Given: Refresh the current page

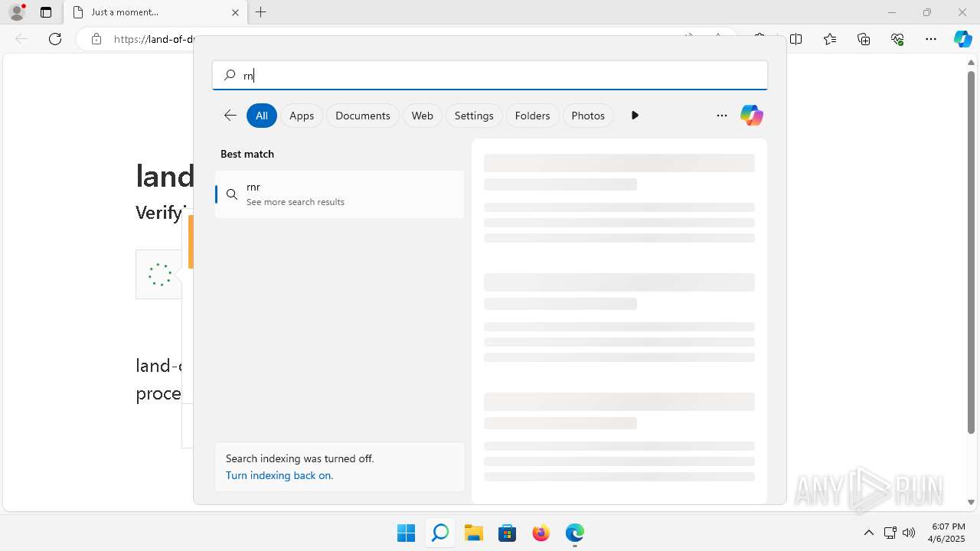Looking at the screenshot, I should (x=55, y=39).
